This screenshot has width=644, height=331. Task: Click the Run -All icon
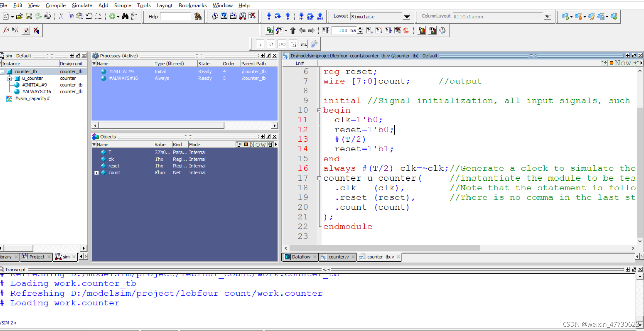coord(388,30)
